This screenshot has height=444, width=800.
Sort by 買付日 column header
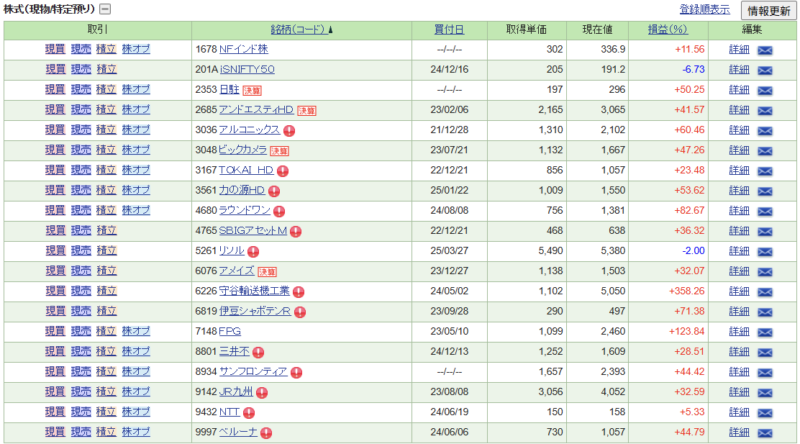coord(449,30)
